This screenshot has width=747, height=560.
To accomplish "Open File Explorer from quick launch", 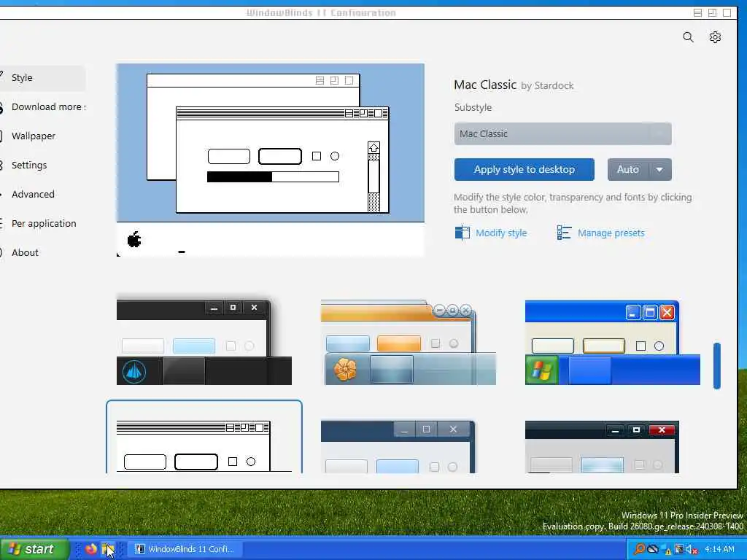I will (107, 549).
